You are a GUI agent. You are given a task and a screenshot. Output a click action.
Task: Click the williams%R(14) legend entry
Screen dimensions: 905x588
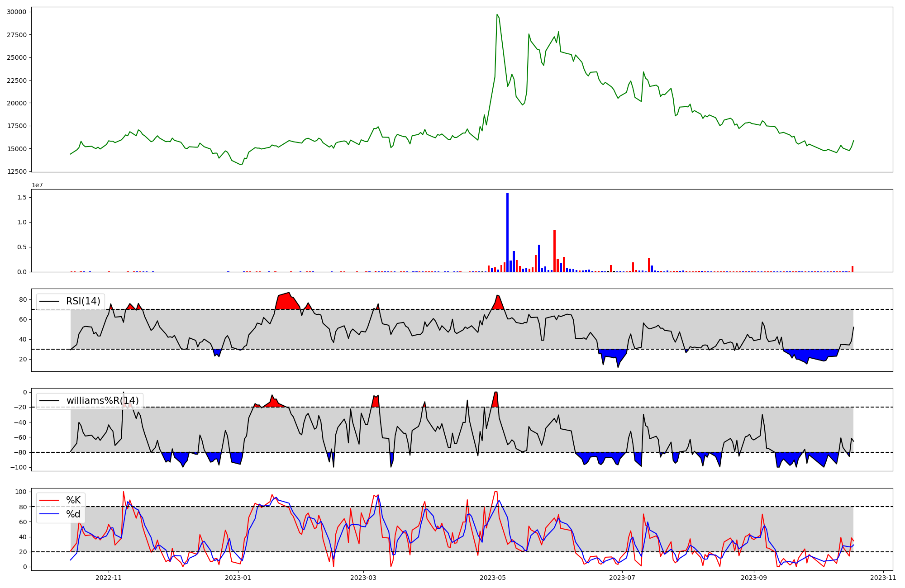(x=102, y=401)
